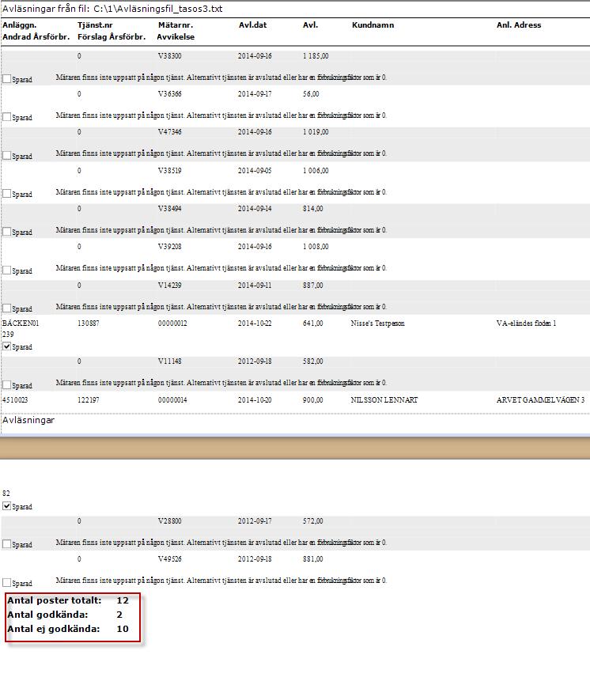
Task: Select address VA-eländes floden 1
Action: [526, 324]
